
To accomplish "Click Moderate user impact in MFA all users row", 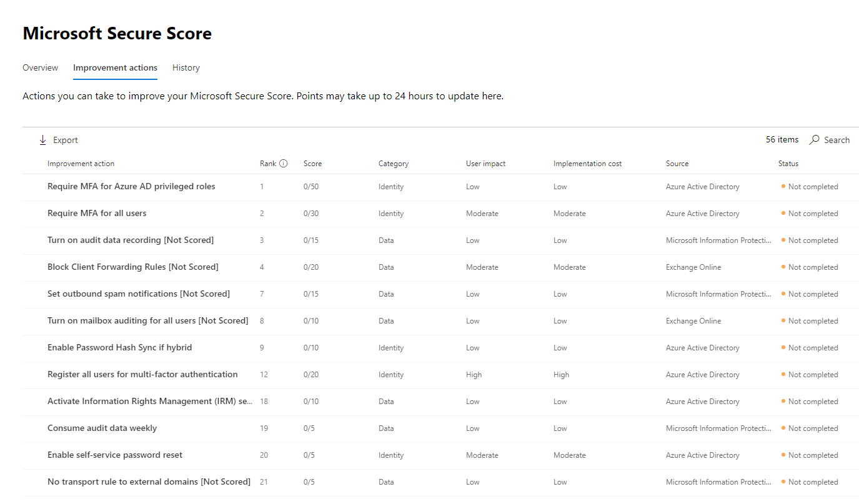I will coord(482,214).
